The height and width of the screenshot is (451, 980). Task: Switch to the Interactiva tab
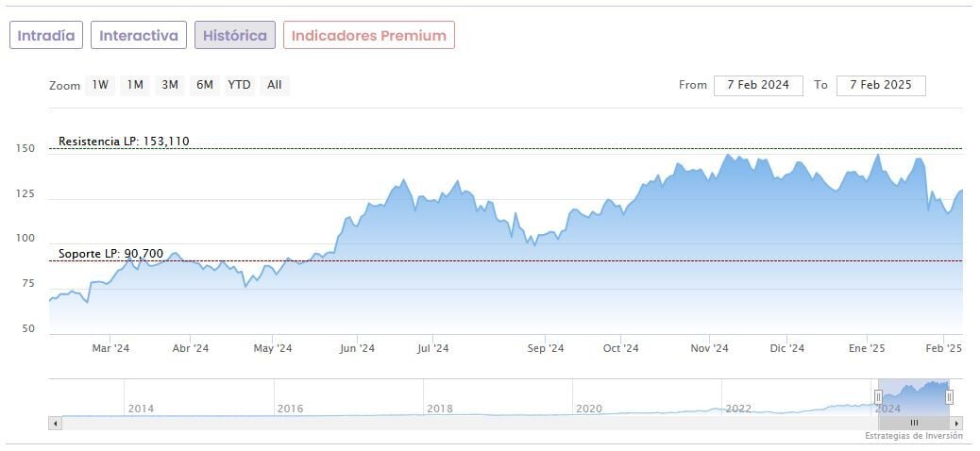point(139,36)
